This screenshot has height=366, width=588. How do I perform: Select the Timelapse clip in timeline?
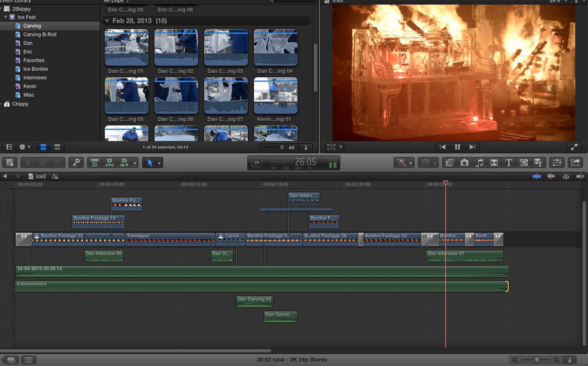tap(171, 239)
